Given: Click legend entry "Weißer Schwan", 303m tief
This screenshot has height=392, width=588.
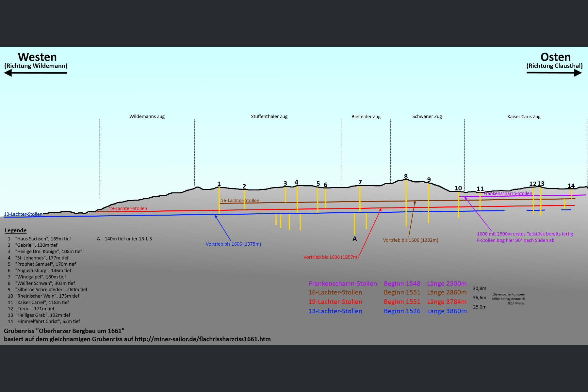Looking at the screenshot, I should (45, 283).
